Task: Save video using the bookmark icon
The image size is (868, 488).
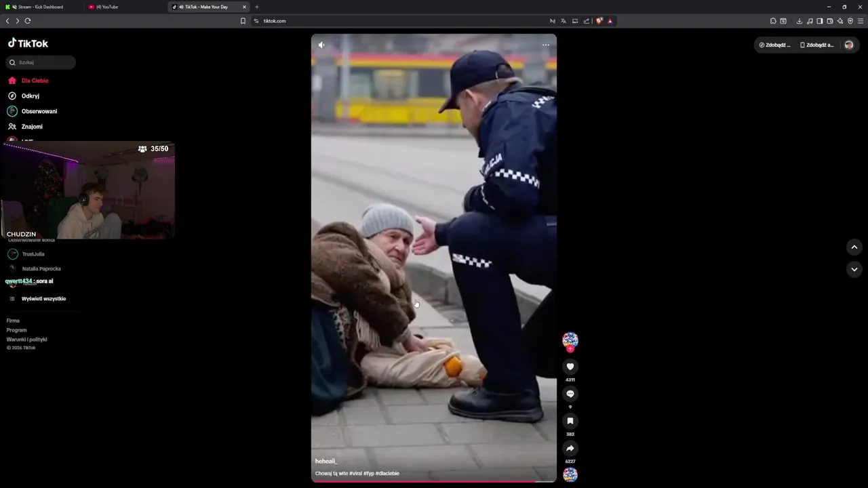Action: [x=570, y=421]
